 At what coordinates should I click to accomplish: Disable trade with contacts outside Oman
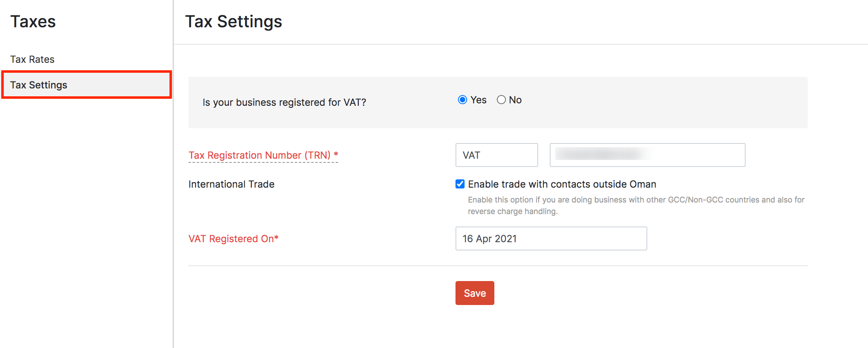(460, 184)
